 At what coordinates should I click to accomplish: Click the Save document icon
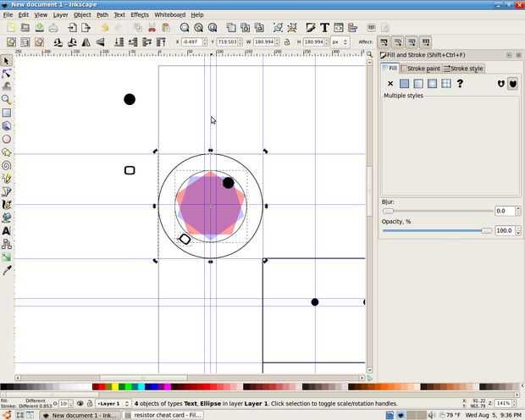tap(40, 28)
